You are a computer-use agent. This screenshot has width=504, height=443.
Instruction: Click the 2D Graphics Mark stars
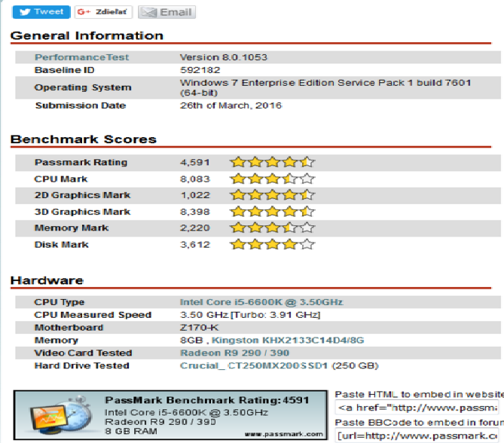click(x=272, y=195)
